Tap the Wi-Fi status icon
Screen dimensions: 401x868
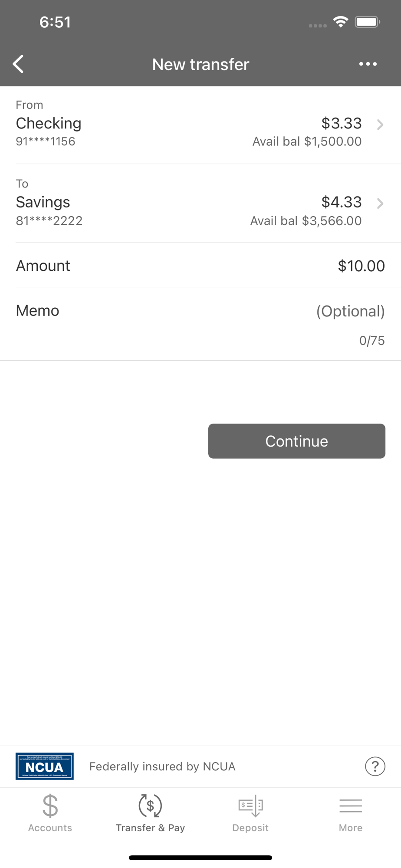(x=341, y=22)
